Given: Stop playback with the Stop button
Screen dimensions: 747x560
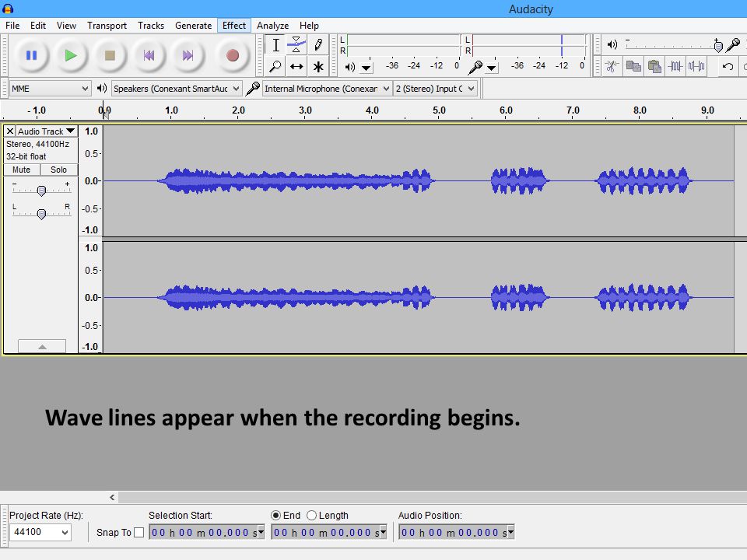Looking at the screenshot, I should pyautogui.click(x=110, y=56).
